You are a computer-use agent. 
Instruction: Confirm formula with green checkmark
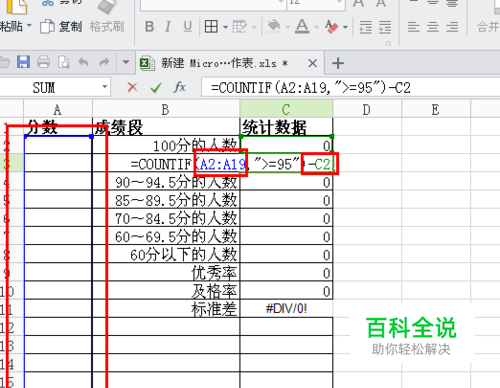click(156, 88)
